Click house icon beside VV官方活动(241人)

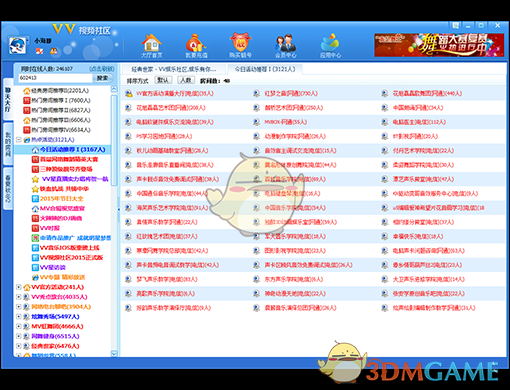[27, 287]
